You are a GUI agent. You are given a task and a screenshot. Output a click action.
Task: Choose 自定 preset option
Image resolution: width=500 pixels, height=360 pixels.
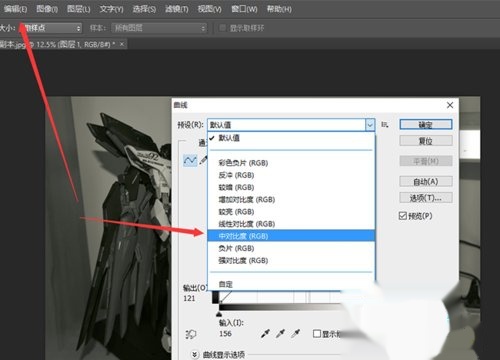point(291,284)
